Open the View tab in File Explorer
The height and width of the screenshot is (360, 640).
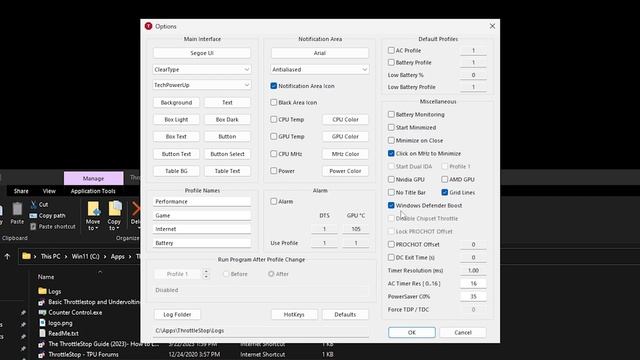49,191
